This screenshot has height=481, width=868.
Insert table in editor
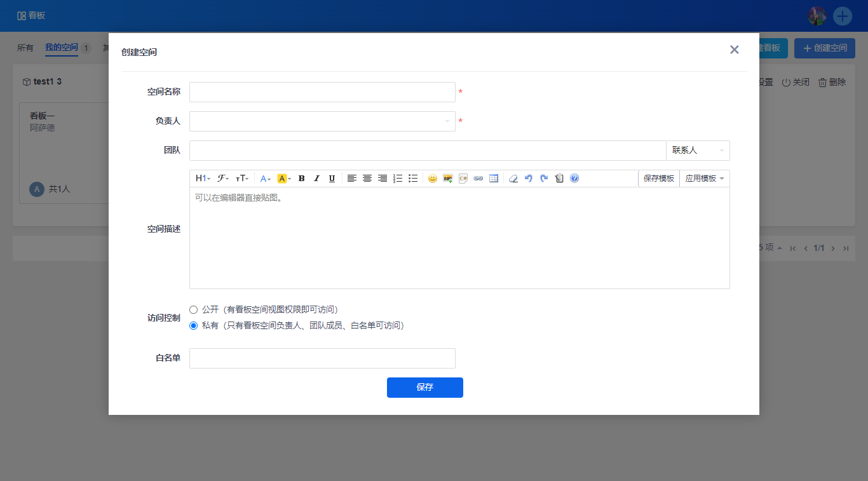pyautogui.click(x=494, y=179)
